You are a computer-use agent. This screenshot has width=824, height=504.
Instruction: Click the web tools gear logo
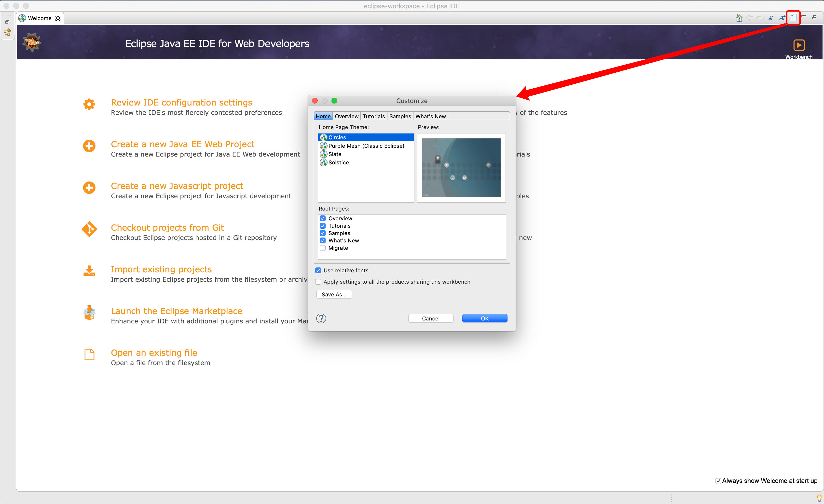[32, 42]
